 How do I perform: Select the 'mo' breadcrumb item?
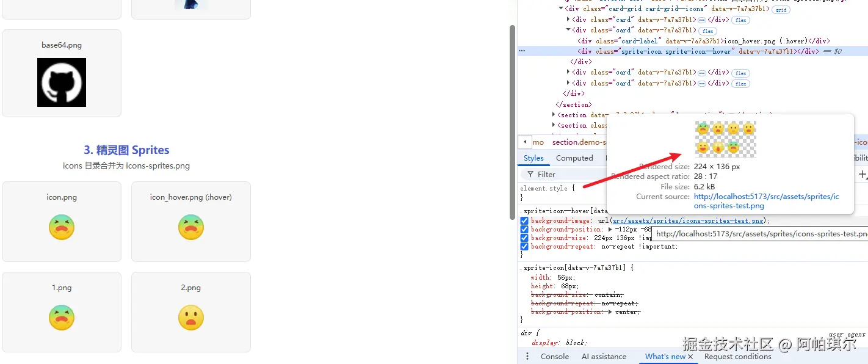point(538,142)
